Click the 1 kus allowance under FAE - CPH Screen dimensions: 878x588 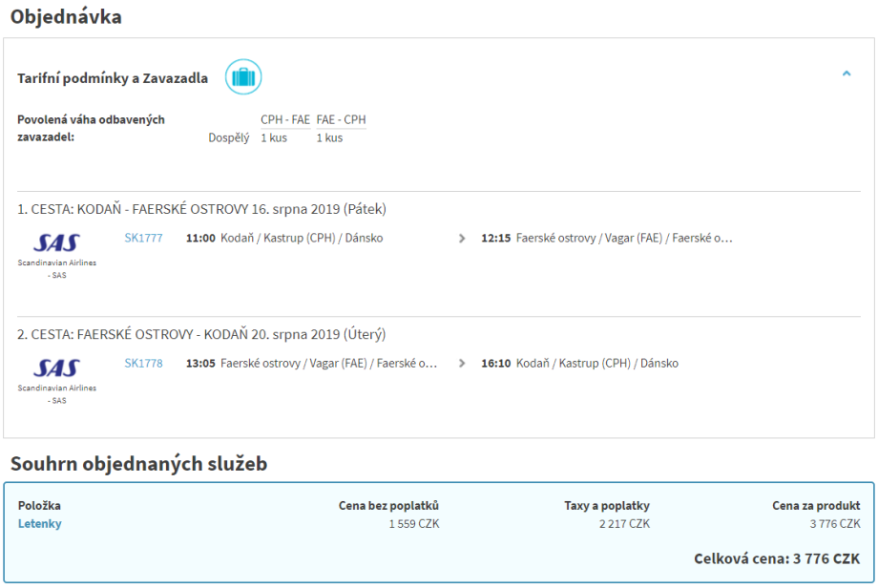pos(329,138)
